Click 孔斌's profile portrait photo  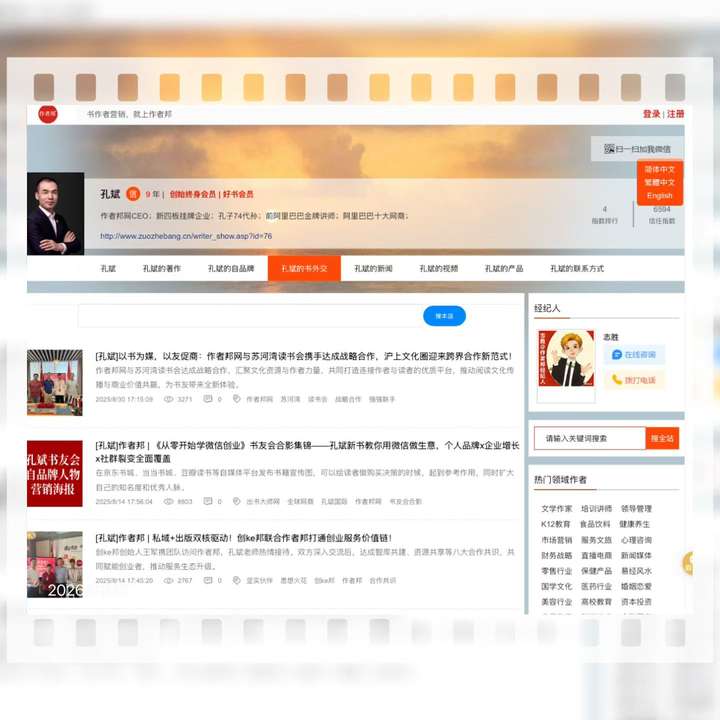[x=56, y=214]
